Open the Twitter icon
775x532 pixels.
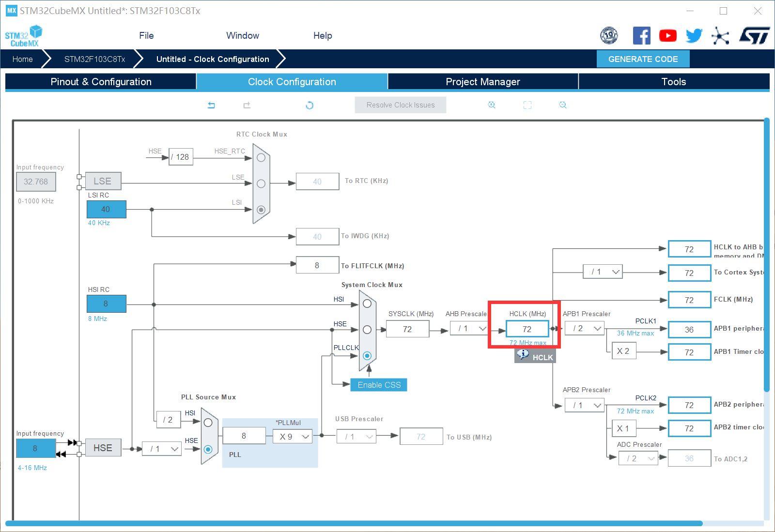click(694, 36)
